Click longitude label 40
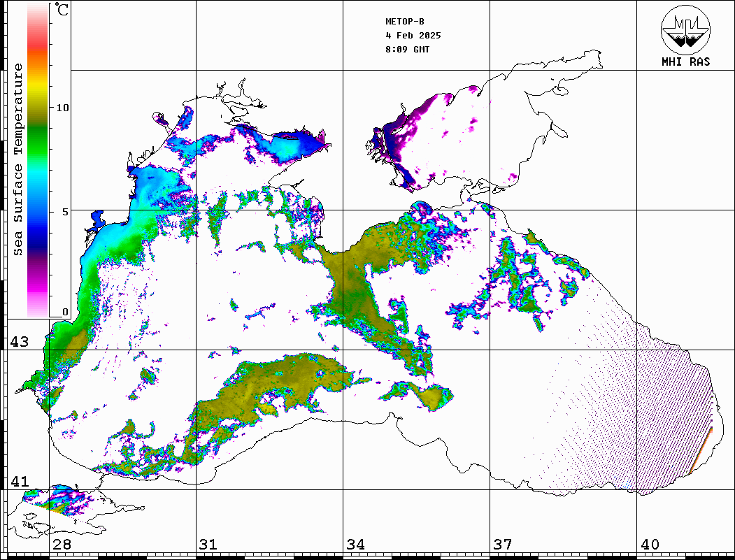The height and width of the screenshot is (560, 735). pos(650,545)
